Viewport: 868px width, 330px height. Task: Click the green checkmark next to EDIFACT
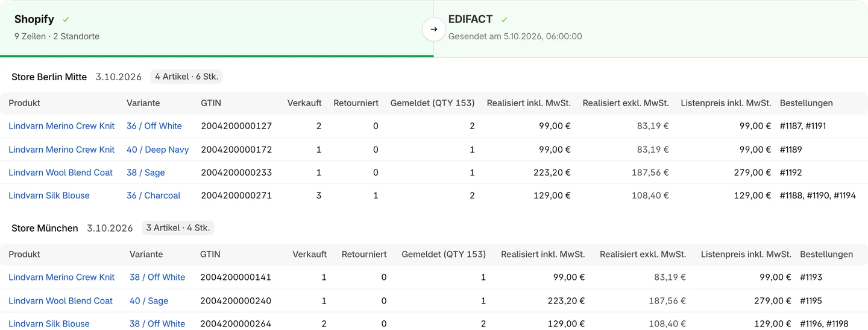[x=505, y=20]
